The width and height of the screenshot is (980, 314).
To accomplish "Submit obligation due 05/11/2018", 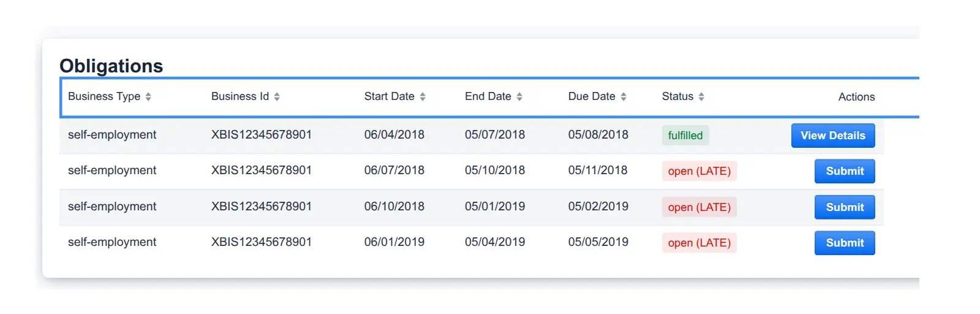I will [x=844, y=171].
